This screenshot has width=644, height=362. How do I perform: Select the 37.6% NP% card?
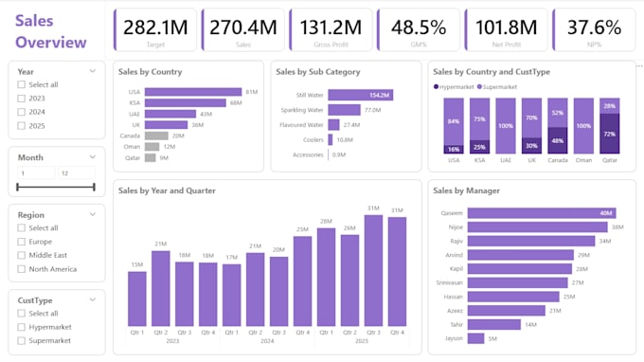click(595, 30)
